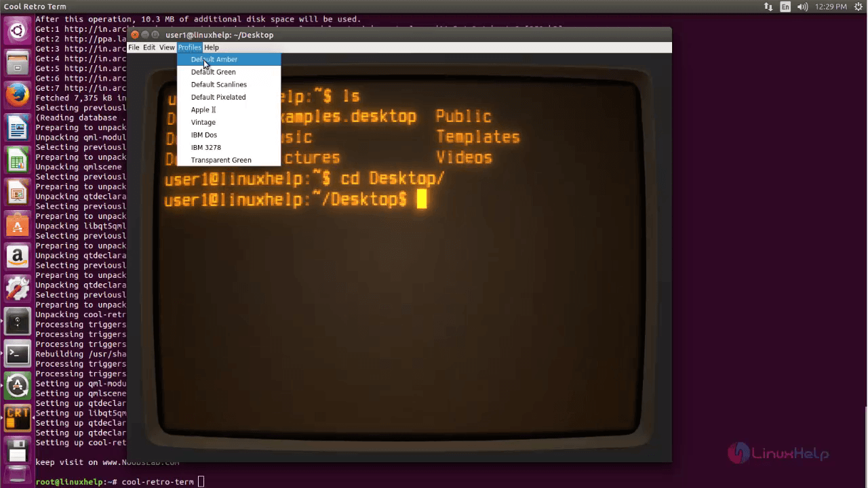
Task: Click the 'Fetched 7,375 kB' line
Action: point(81,98)
